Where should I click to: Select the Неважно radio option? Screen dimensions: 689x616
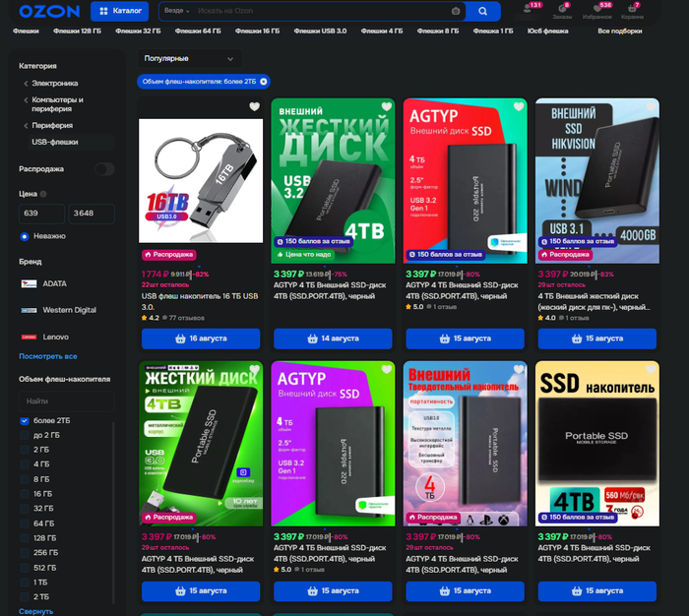[x=25, y=236]
